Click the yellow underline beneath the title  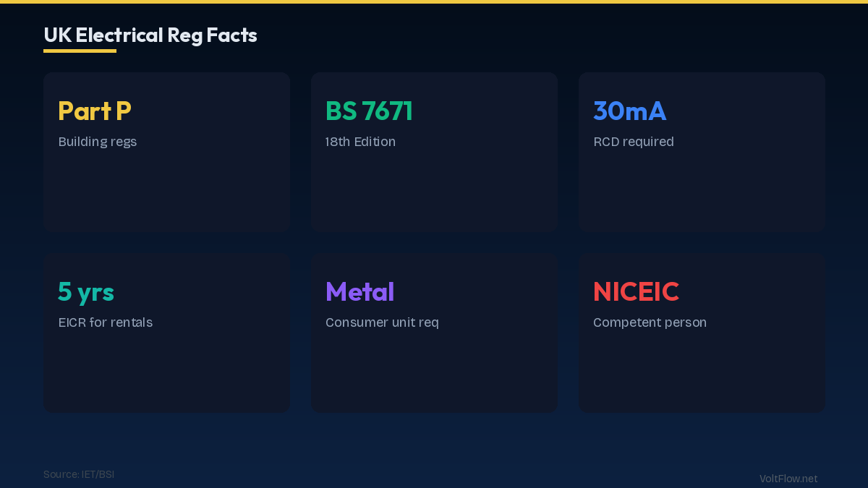[x=80, y=51]
